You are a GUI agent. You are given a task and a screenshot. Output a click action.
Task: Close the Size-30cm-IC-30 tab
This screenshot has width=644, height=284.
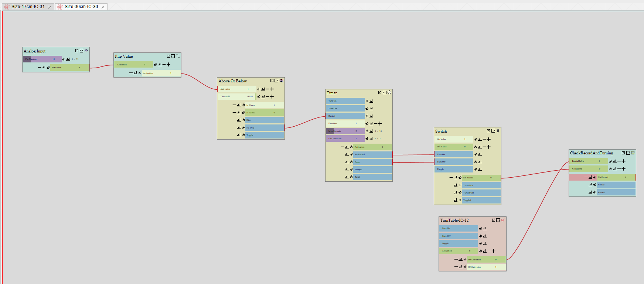(x=103, y=7)
